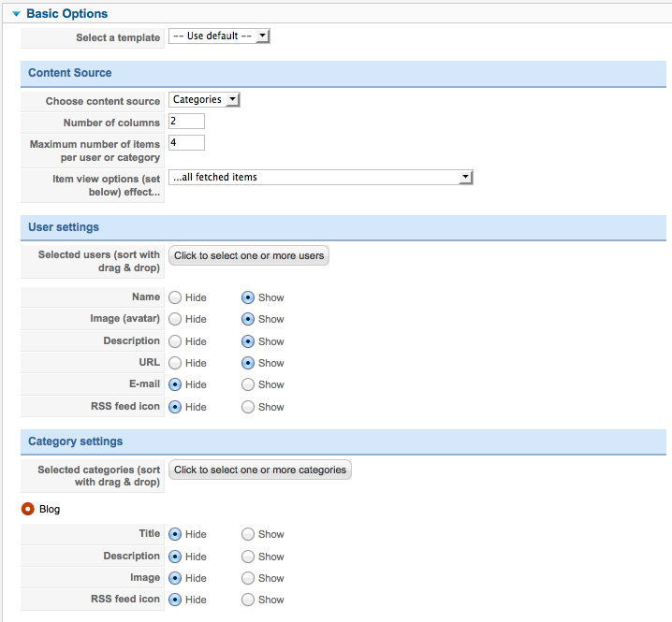This screenshot has width=672, height=622.
Task: Collapse the Basic Options panel arrow
Action: coord(16,14)
